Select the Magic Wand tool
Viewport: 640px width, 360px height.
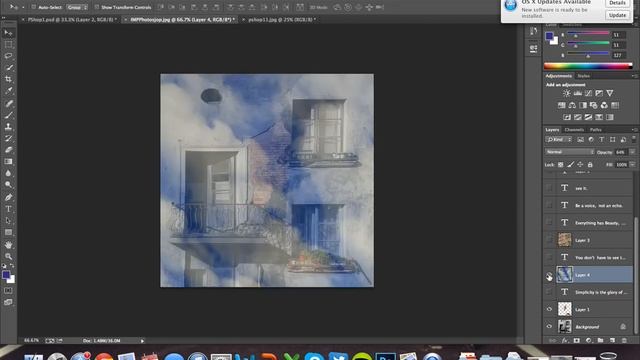[8, 68]
